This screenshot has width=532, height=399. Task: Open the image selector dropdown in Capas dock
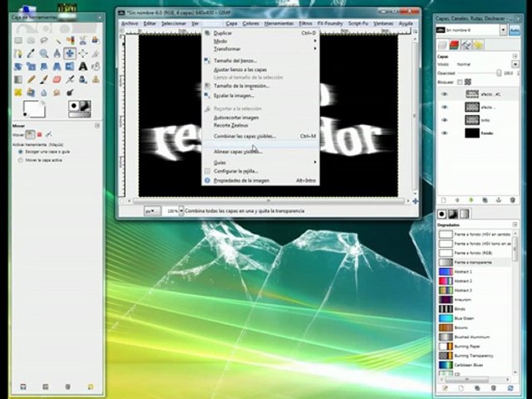503,30
